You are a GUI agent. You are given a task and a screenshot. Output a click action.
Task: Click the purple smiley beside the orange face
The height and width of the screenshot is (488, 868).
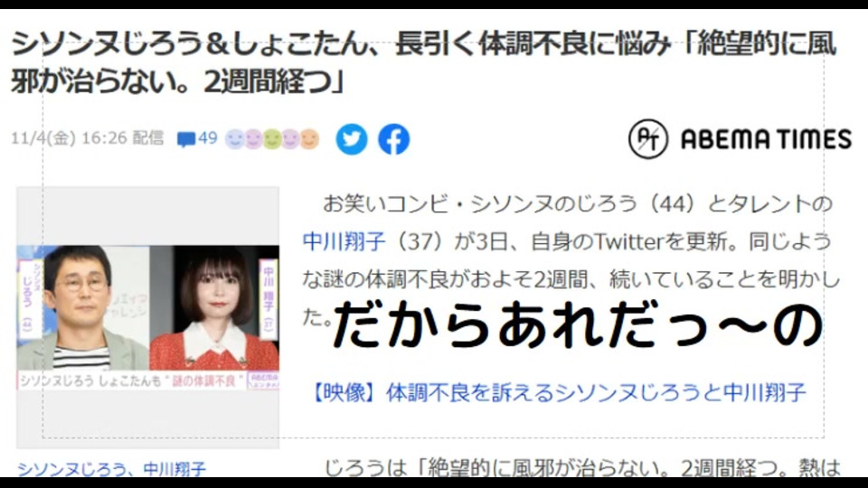pos(291,139)
